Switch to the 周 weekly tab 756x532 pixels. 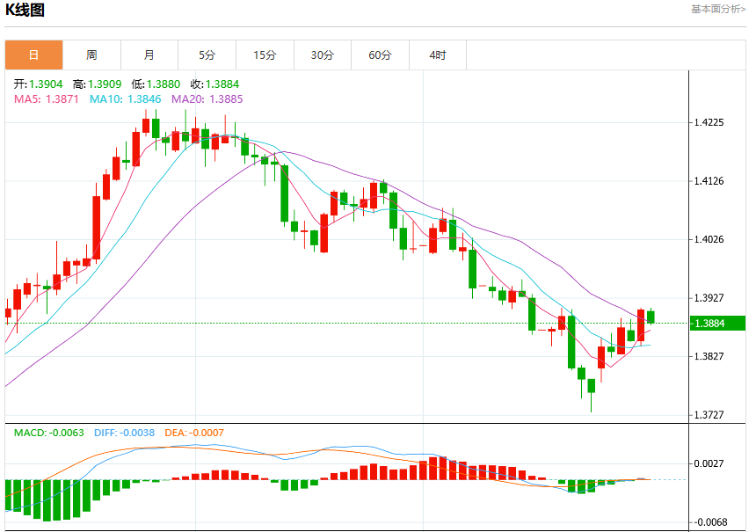click(91, 55)
